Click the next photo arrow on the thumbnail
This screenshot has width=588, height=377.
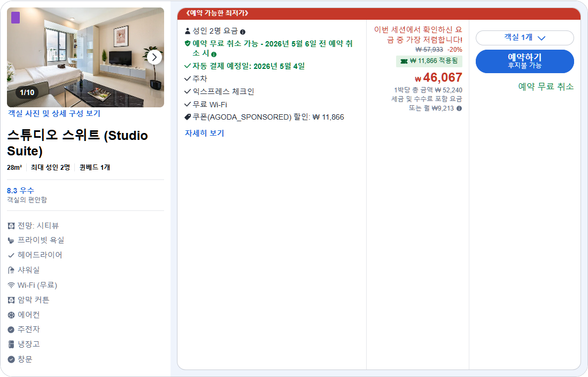(155, 57)
